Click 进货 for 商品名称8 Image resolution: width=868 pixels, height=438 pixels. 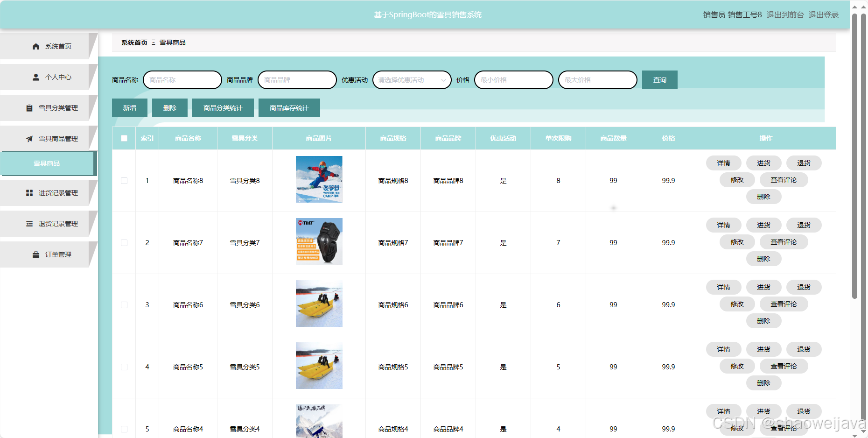click(763, 163)
